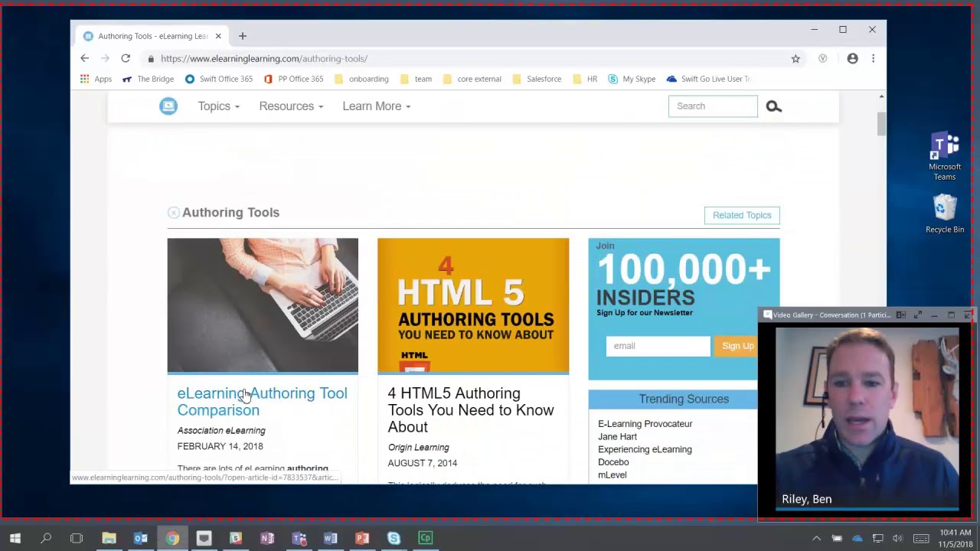This screenshot has width=980, height=551.
Task: Go back with the browser back arrow
Action: pos(85,58)
